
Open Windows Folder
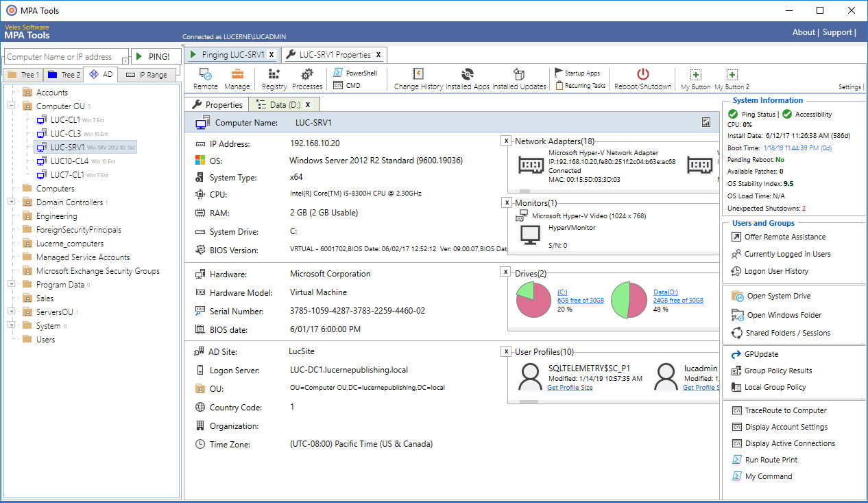pyautogui.click(x=776, y=315)
